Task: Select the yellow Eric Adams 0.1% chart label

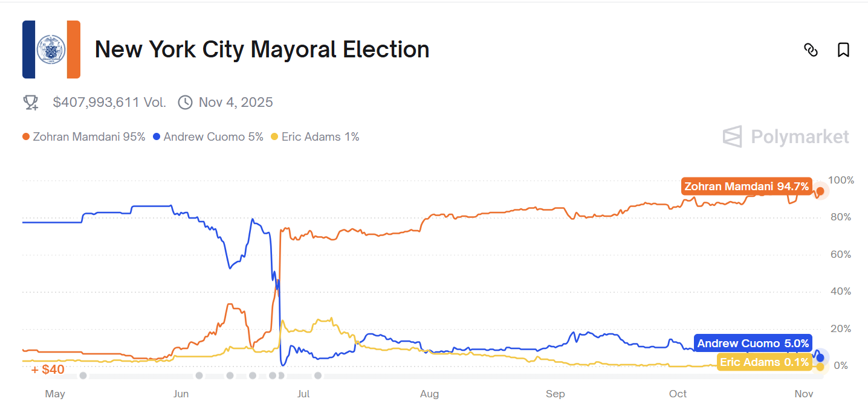Action: click(x=763, y=362)
